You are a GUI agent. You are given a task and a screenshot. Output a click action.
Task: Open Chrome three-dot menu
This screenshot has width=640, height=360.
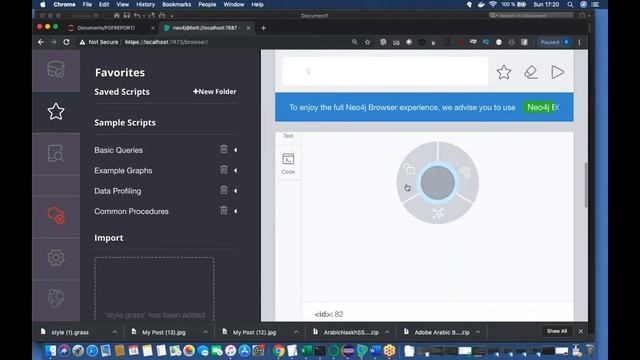click(x=579, y=42)
